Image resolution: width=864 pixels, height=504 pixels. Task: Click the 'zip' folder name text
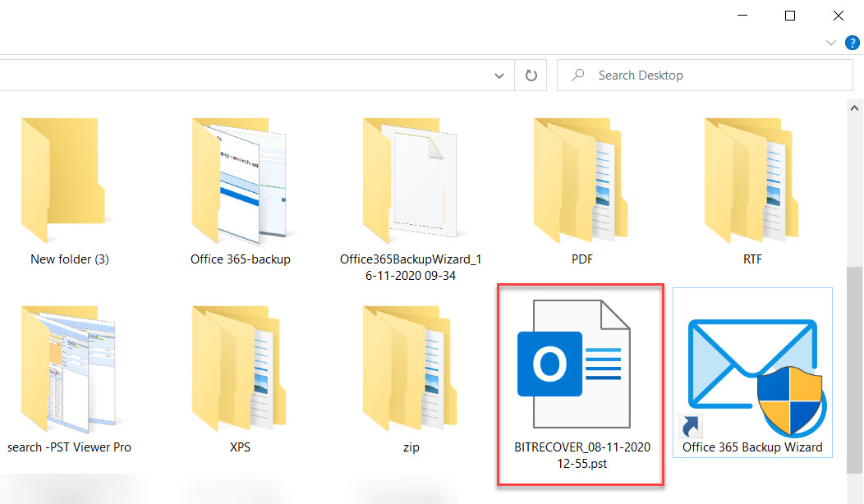411,447
